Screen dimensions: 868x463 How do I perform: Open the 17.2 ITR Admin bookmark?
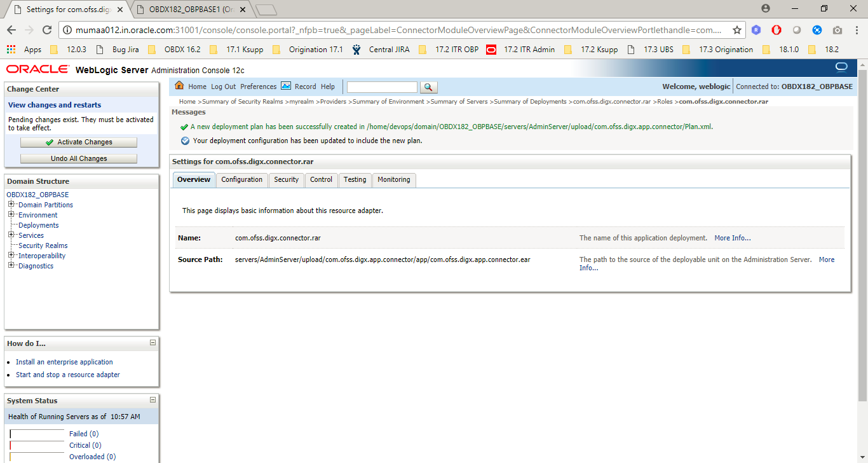520,50
